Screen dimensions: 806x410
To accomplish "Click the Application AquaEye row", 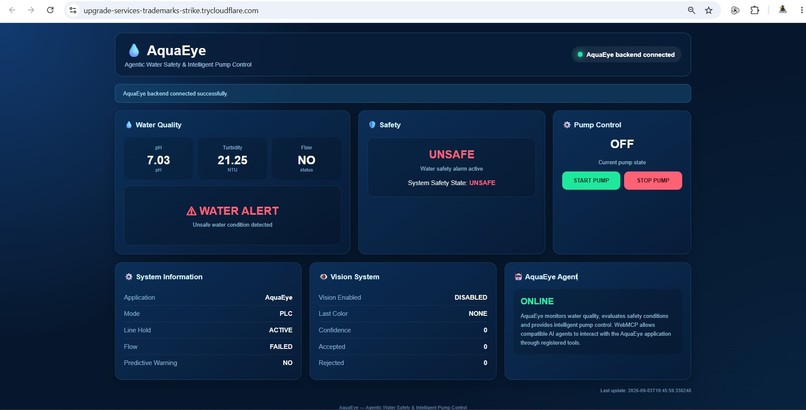I will tap(208, 297).
